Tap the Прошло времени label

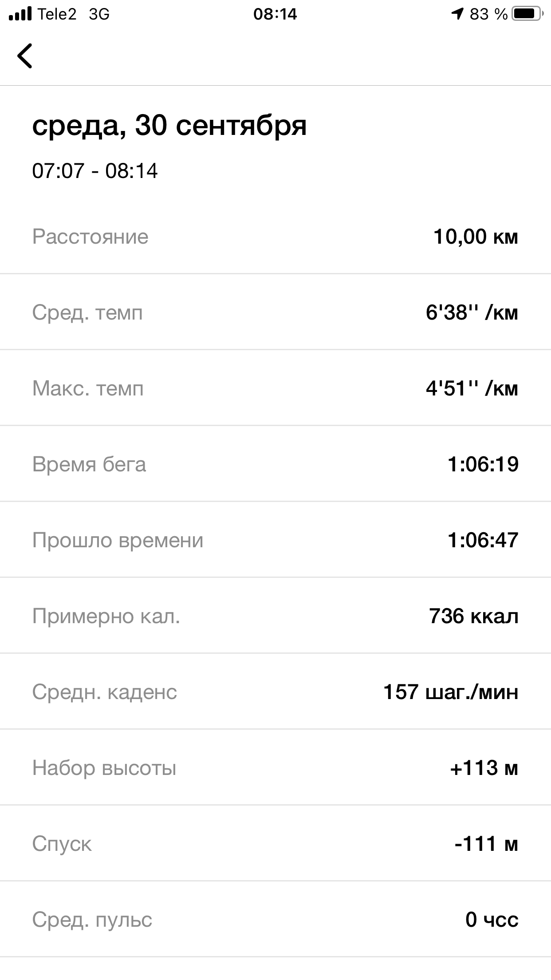(x=118, y=540)
